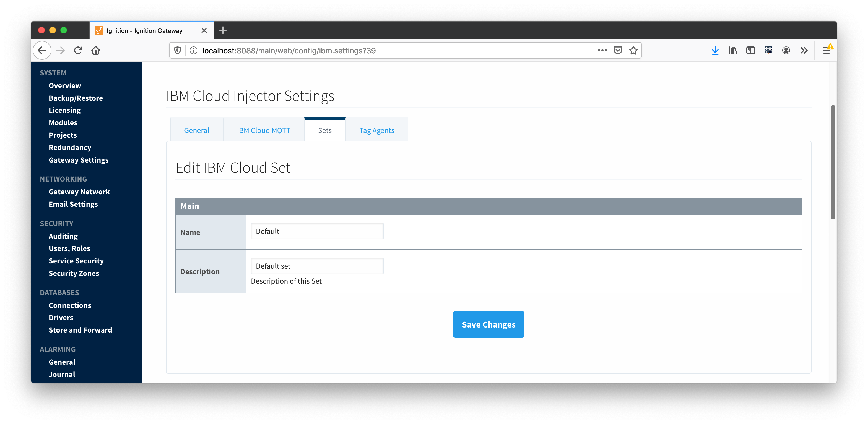Open database Drivers link
Image resolution: width=868 pixels, height=424 pixels.
[x=61, y=318]
